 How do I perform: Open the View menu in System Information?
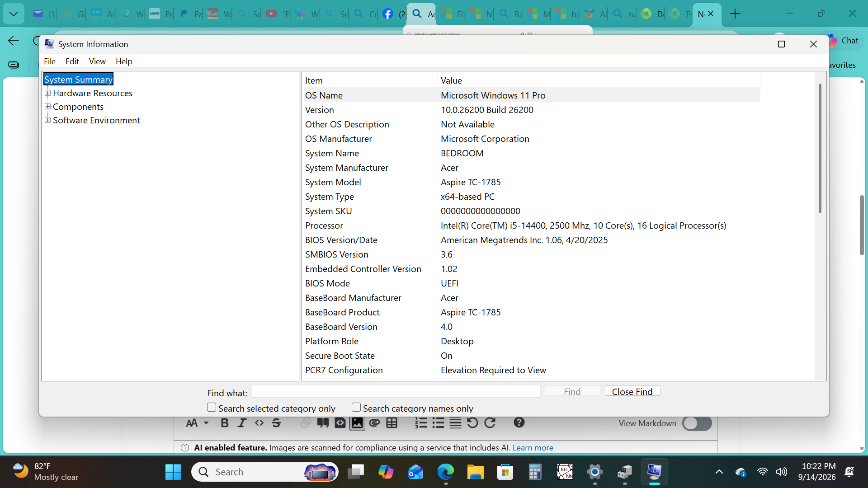pyautogui.click(x=97, y=61)
